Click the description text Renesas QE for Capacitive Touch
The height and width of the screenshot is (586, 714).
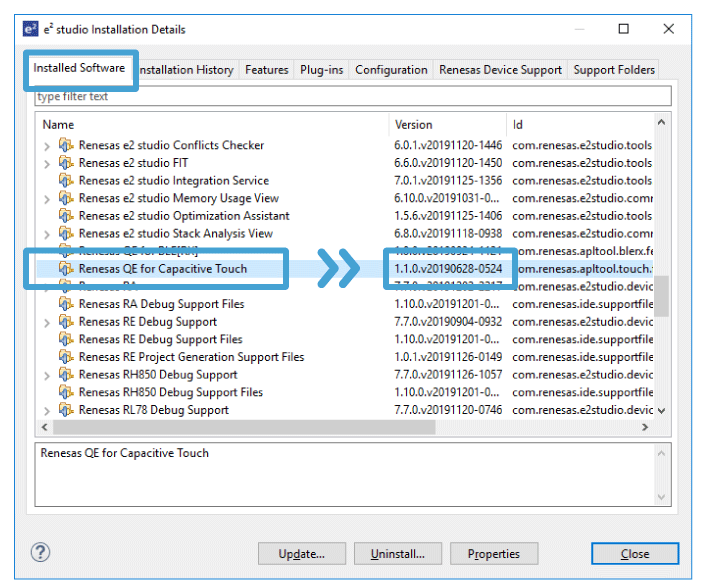coord(125,454)
